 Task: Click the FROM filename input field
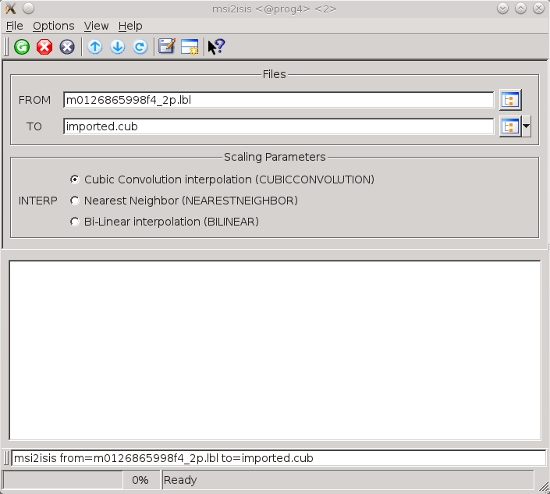pyautogui.click(x=279, y=100)
